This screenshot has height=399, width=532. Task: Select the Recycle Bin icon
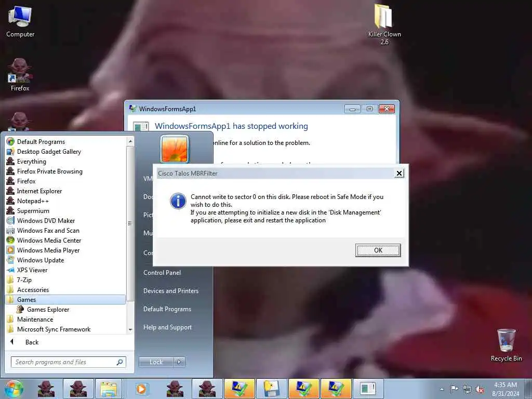(x=506, y=345)
